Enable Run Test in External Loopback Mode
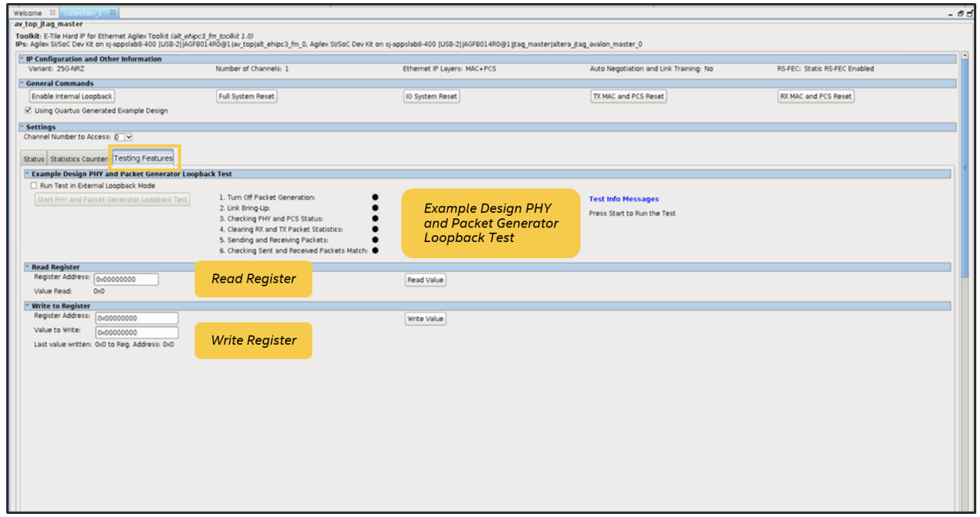Image resolution: width=980 pixels, height=517 pixels. [34, 185]
